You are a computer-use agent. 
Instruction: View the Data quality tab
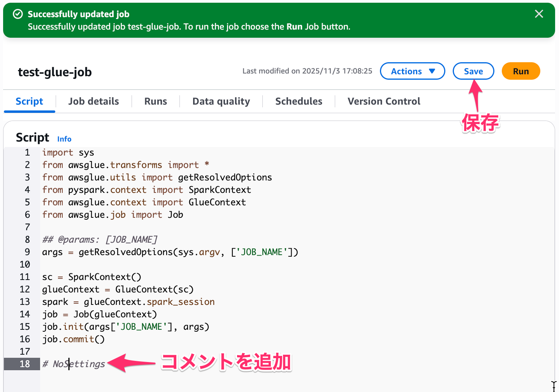click(x=221, y=101)
